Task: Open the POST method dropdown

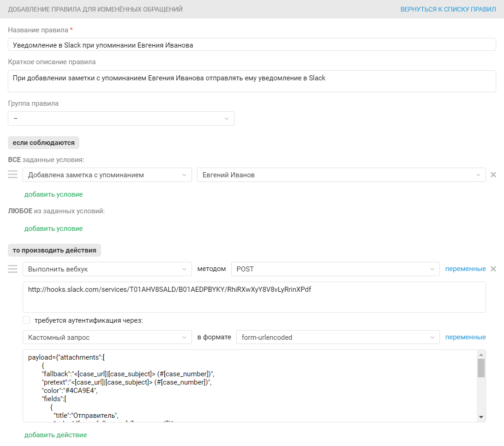Action: coord(335,269)
